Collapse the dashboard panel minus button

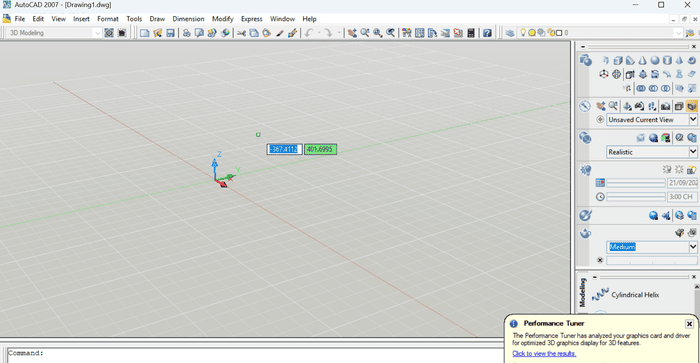[583, 46]
